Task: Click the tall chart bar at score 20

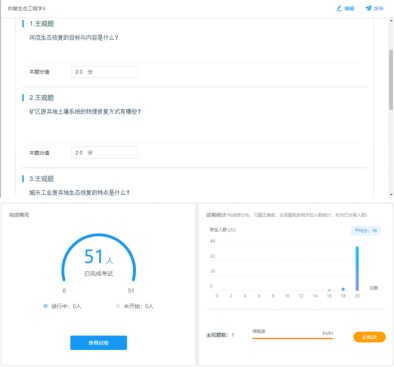Action: [357, 268]
